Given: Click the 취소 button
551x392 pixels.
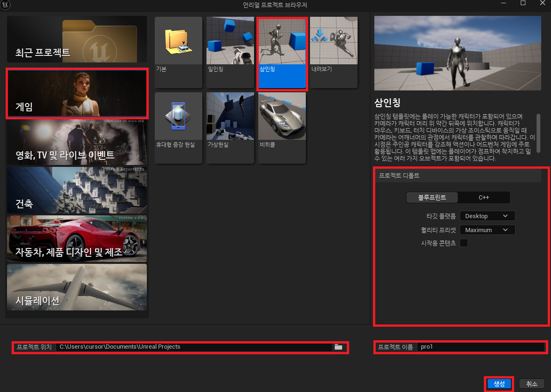Looking at the screenshot, I should coord(532,384).
